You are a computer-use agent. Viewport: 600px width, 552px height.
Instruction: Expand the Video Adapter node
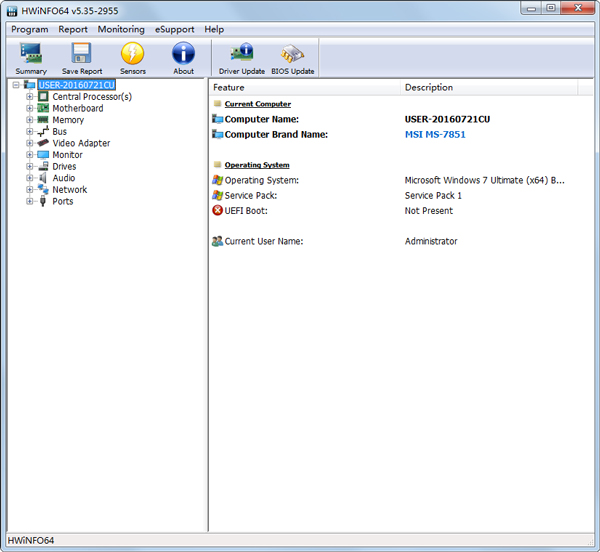[29, 143]
